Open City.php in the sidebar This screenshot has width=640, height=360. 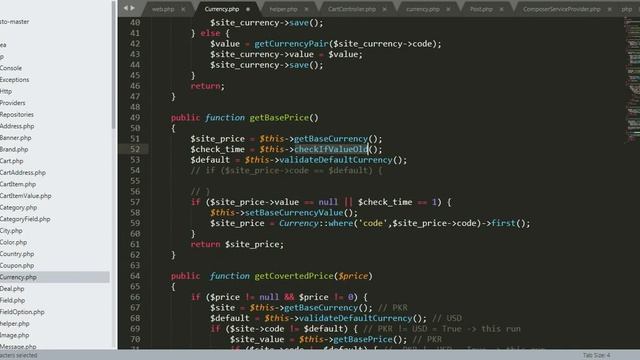[x=11, y=231]
